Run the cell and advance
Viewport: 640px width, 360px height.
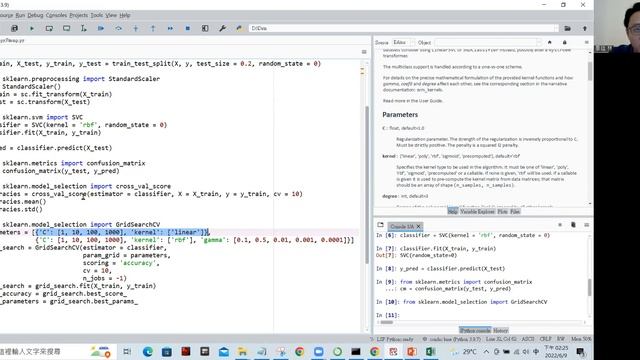[66, 28]
